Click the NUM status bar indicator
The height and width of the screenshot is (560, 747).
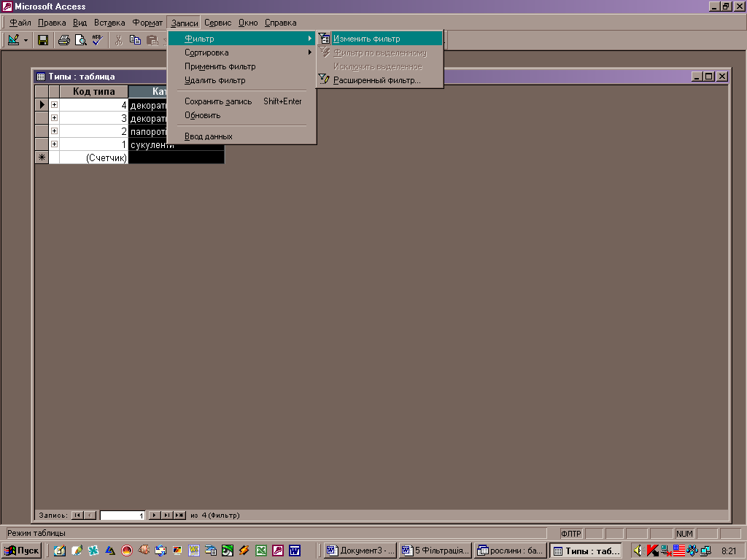[x=684, y=534]
